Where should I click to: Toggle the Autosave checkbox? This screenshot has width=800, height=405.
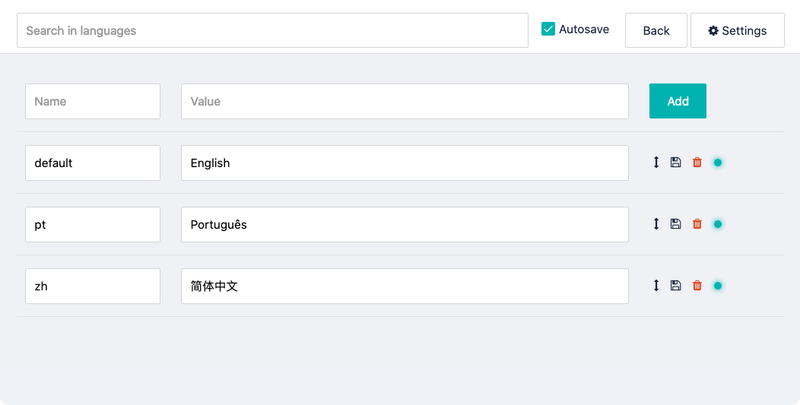[548, 29]
